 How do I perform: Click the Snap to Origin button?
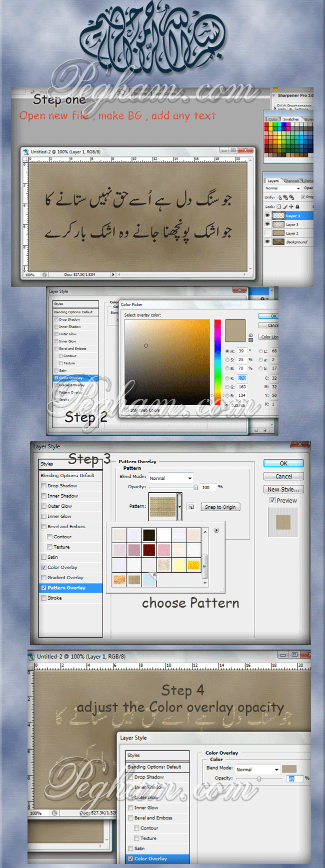220,507
